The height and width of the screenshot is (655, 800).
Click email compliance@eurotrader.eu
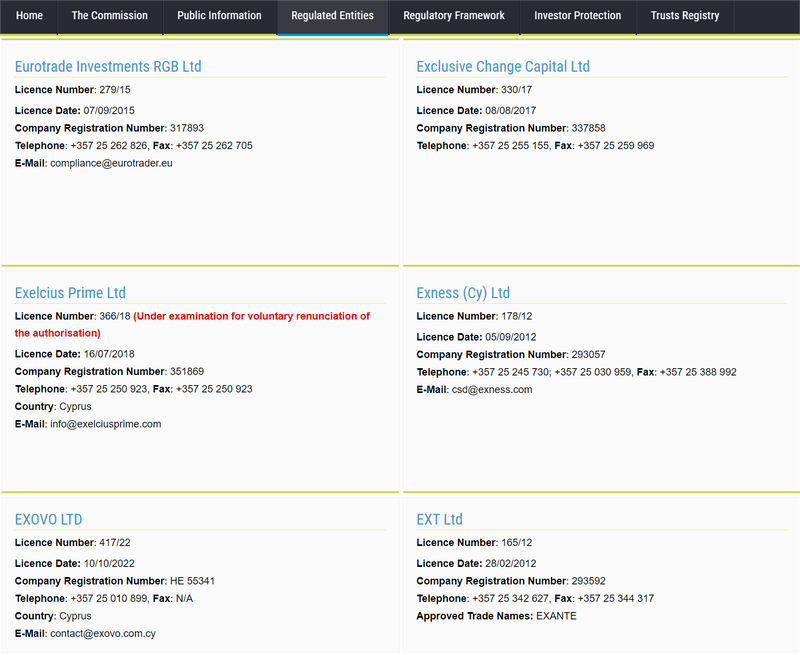coord(111,163)
